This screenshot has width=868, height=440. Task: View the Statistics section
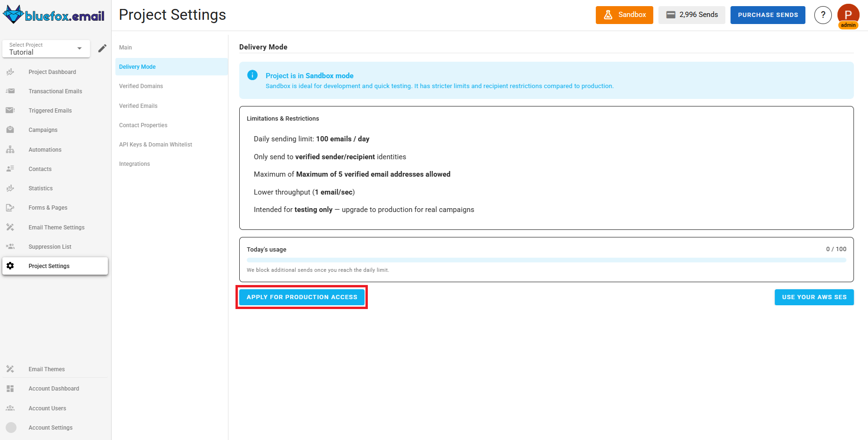[41, 188]
